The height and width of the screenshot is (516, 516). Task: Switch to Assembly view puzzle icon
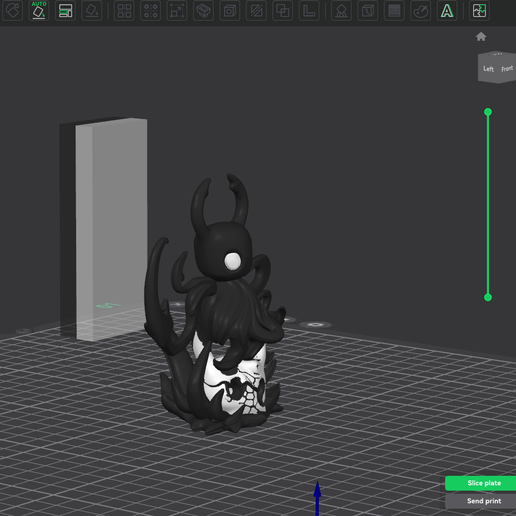pos(479,11)
